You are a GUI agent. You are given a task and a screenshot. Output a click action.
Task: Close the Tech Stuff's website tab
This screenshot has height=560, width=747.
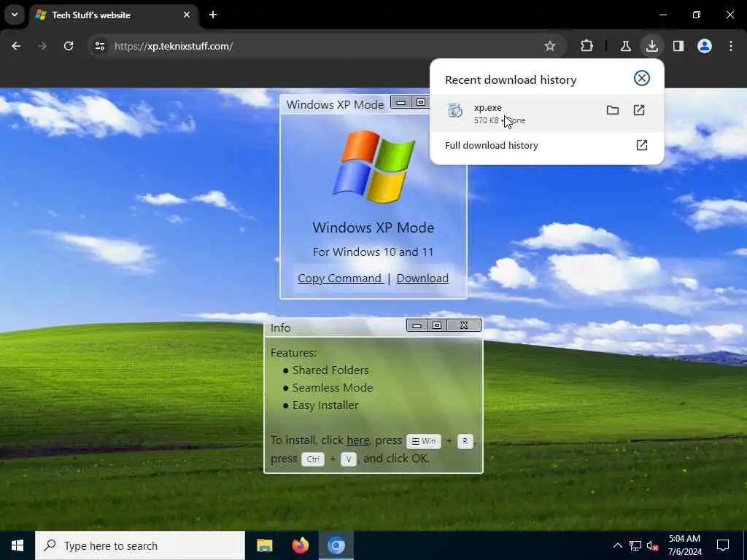[187, 15]
